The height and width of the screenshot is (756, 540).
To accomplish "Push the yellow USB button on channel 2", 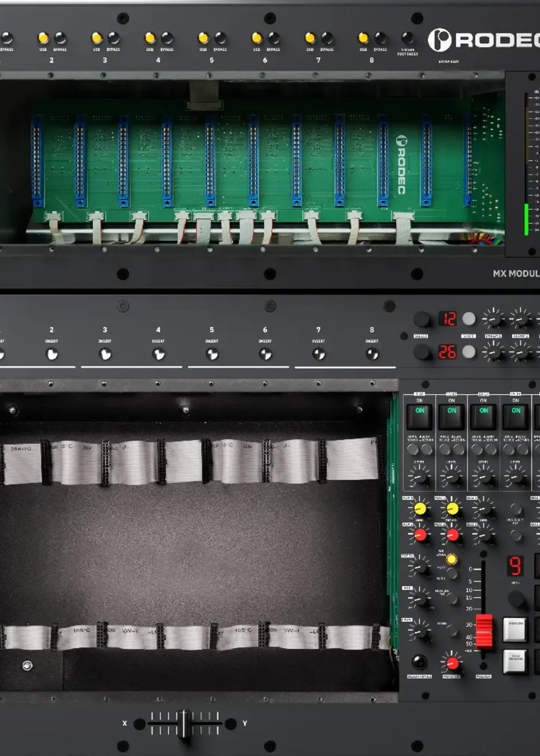I will click(x=43, y=38).
